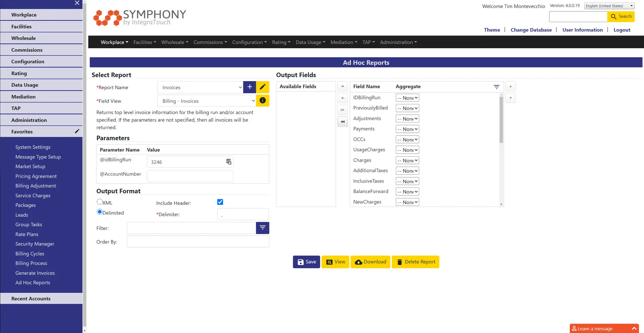Open the Configuration menu in top navbar
This screenshot has height=333, width=644.
coord(249,42)
